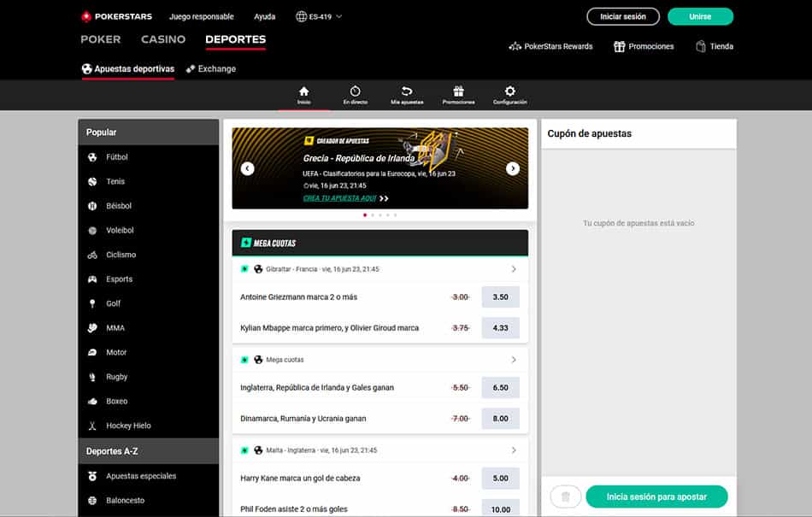Select the Fútbol soccer ball icon
This screenshot has height=517, width=812.
click(92, 157)
